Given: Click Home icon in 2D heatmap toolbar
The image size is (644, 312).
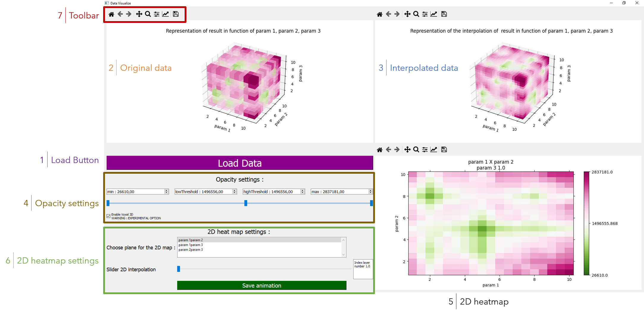Looking at the screenshot, I should tap(380, 149).
